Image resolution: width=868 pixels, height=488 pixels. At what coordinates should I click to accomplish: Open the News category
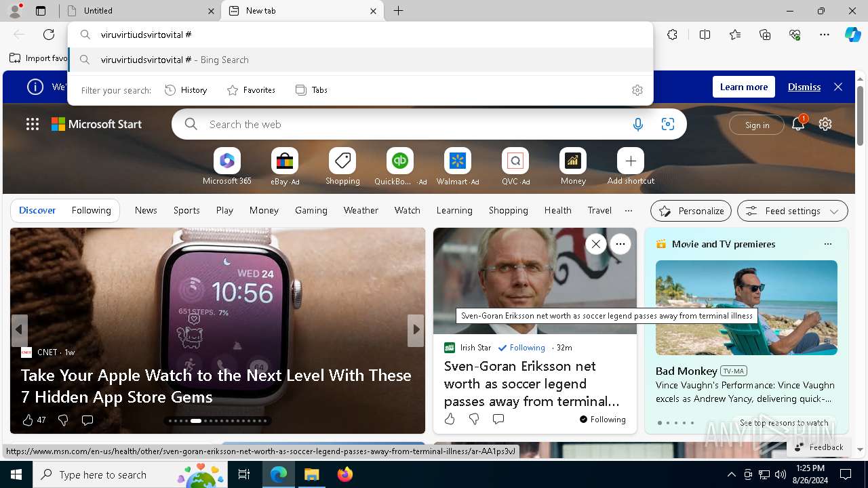click(146, 210)
